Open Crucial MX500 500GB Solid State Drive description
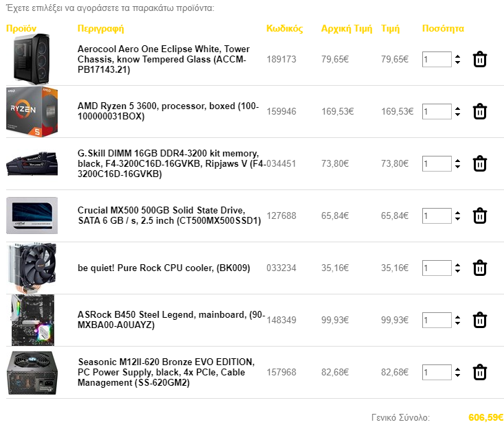The width and height of the screenshot is (504, 442). [x=169, y=216]
